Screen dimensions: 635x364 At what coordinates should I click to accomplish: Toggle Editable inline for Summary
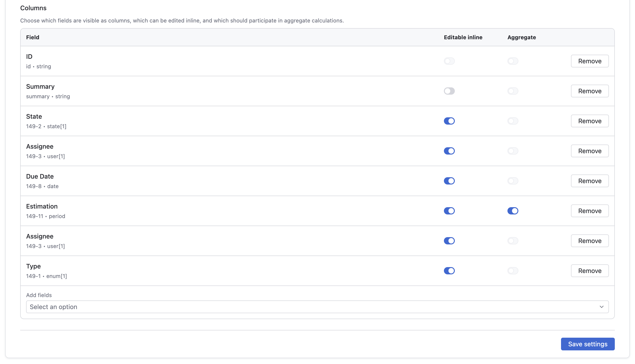pyautogui.click(x=449, y=91)
